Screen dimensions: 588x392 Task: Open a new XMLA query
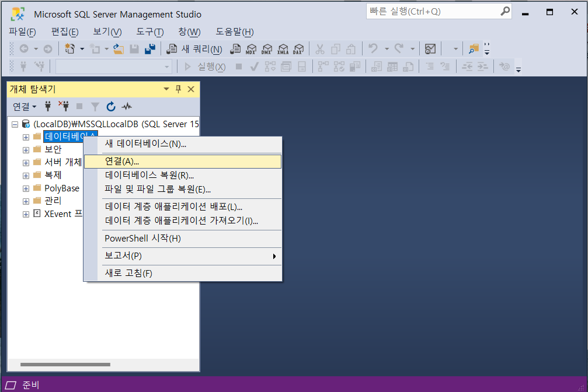pos(283,49)
